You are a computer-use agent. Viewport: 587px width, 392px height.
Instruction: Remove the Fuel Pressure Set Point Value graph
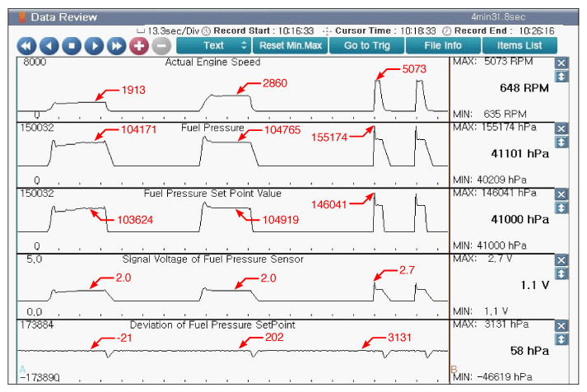561,194
